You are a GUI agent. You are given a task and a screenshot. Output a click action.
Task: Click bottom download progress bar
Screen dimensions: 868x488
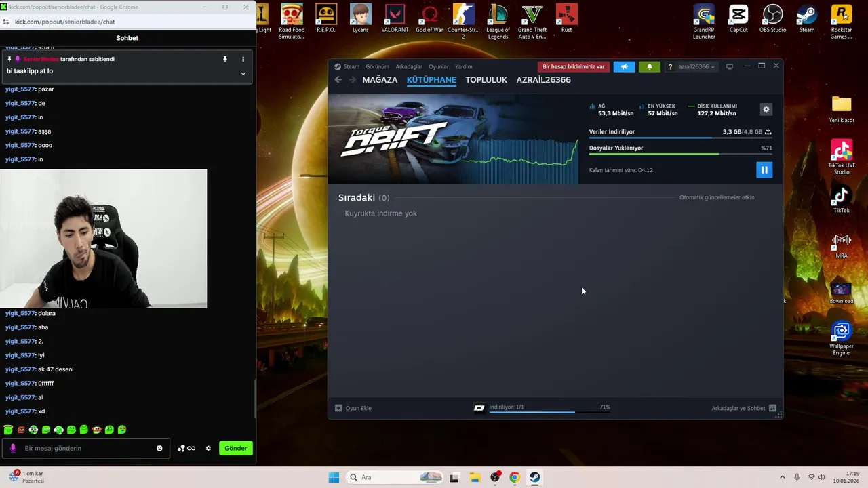549,411
